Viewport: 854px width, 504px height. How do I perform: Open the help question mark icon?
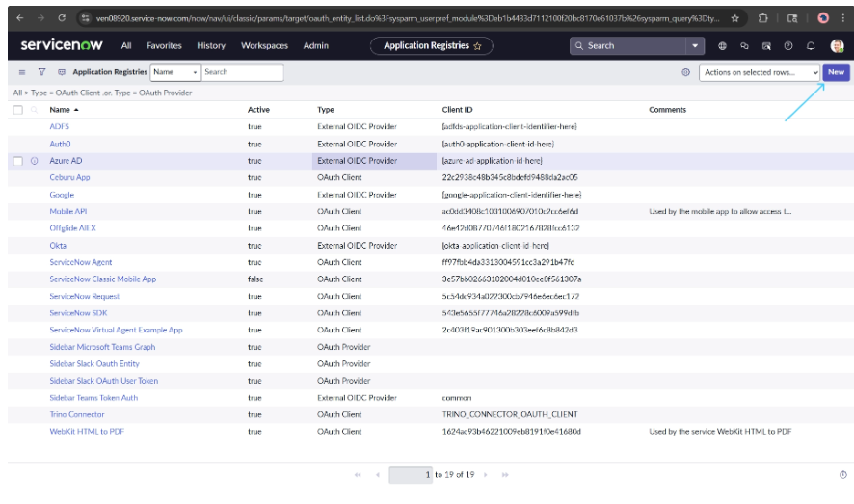coord(788,46)
